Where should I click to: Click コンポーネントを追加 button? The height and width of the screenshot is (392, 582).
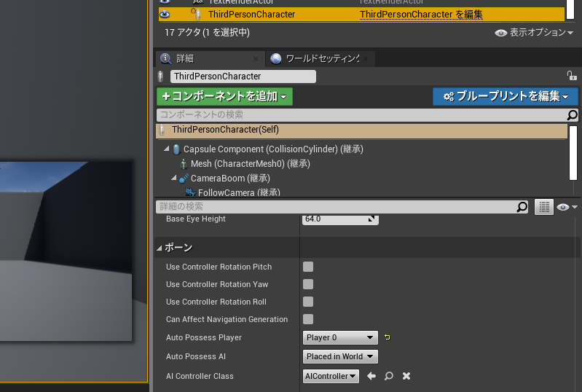[224, 96]
